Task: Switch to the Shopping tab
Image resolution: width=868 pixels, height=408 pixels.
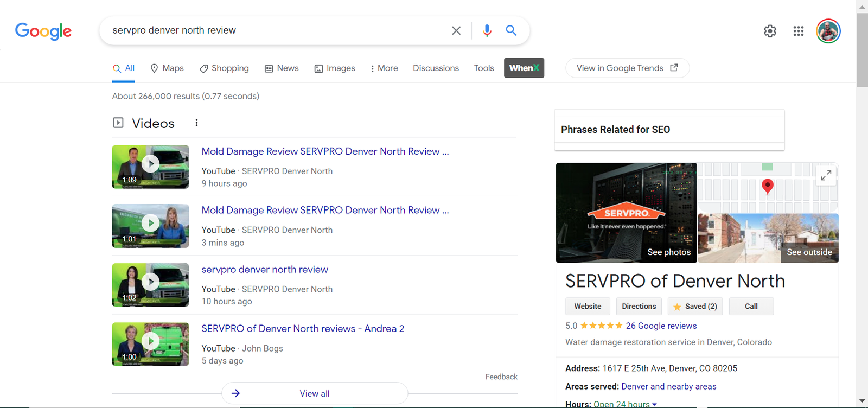Action: tap(224, 68)
